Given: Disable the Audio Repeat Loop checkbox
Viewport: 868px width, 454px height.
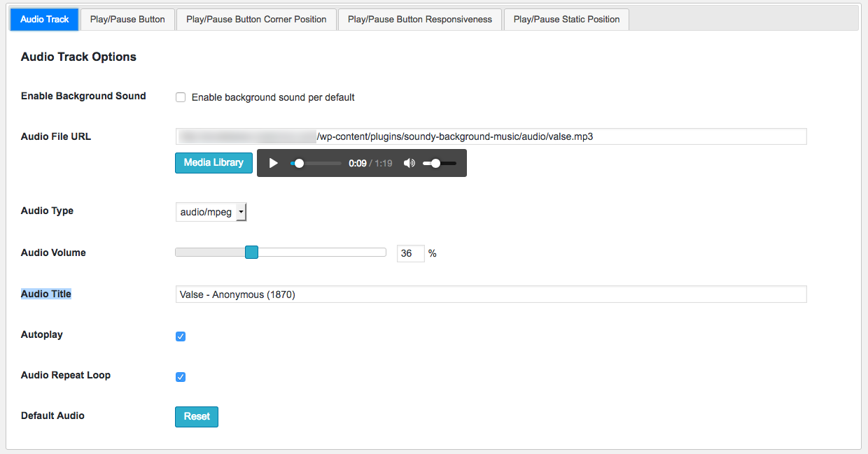Looking at the screenshot, I should click(x=181, y=377).
